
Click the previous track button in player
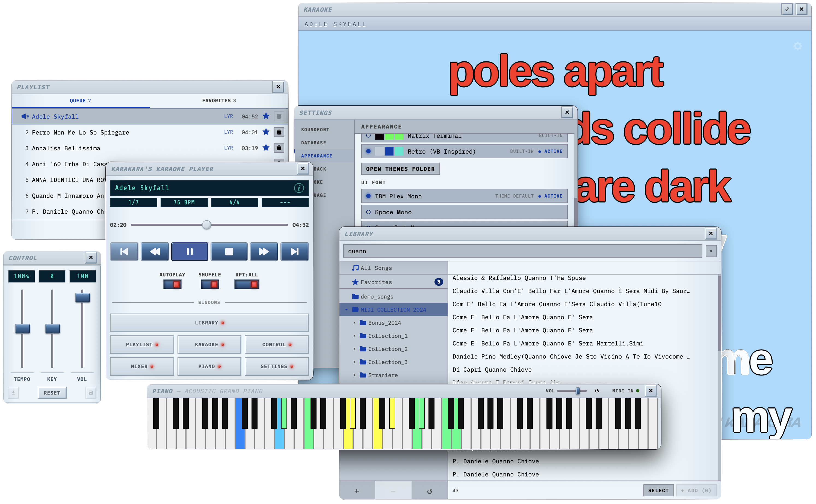124,251
